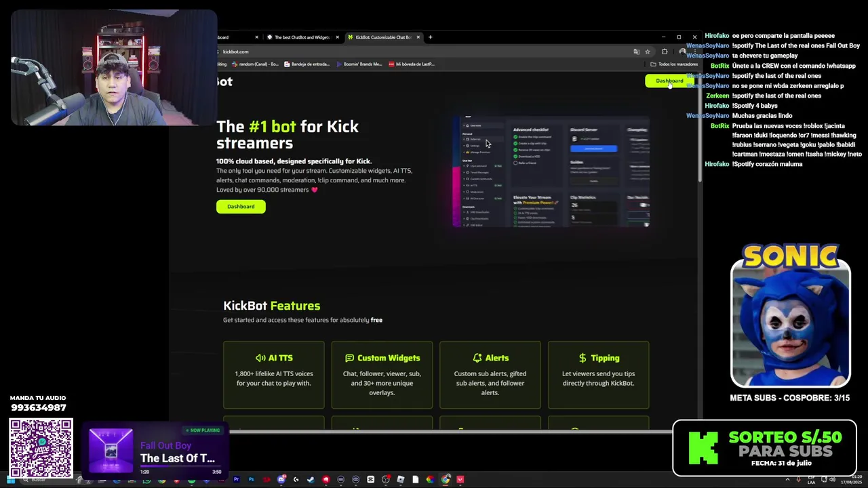
Task: Open the Chrome profile avatar
Action: click(x=682, y=52)
